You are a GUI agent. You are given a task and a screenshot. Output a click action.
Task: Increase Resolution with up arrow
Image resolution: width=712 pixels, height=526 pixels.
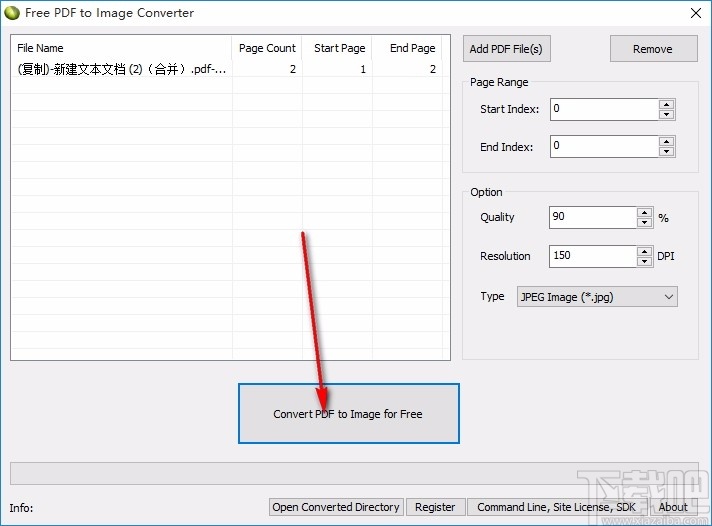point(644,252)
